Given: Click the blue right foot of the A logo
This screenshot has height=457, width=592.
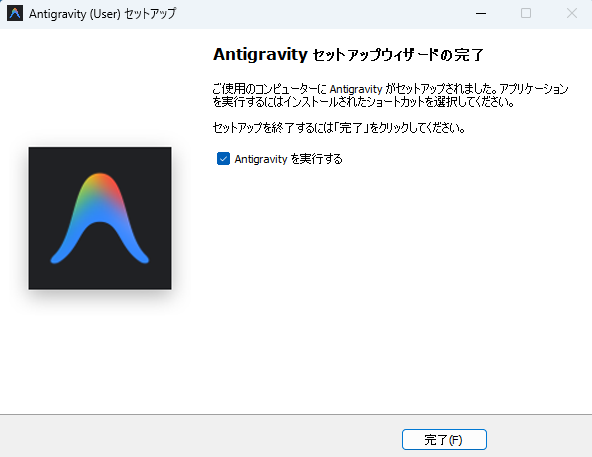Looking at the screenshot, I should click(141, 258).
